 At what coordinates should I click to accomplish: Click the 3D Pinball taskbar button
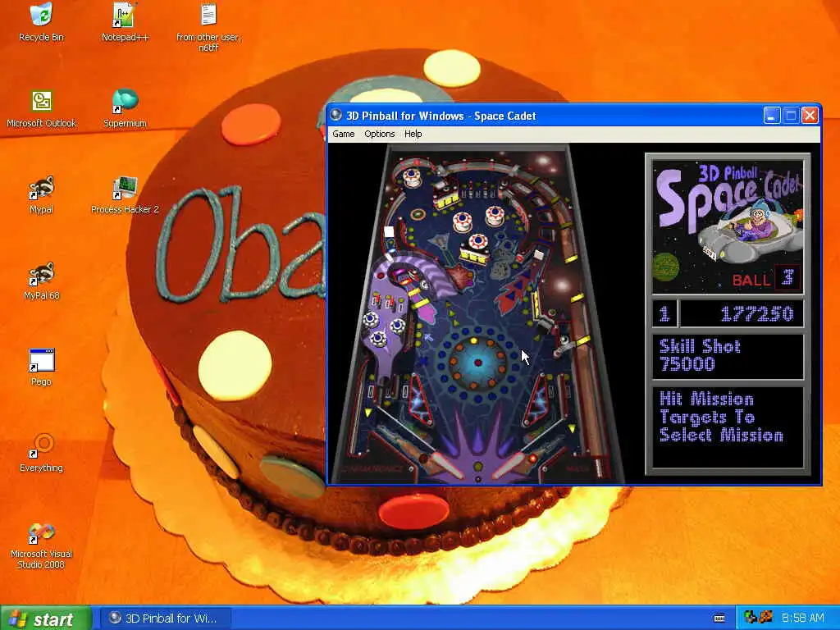pyautogui.click(x=166, y=619)
